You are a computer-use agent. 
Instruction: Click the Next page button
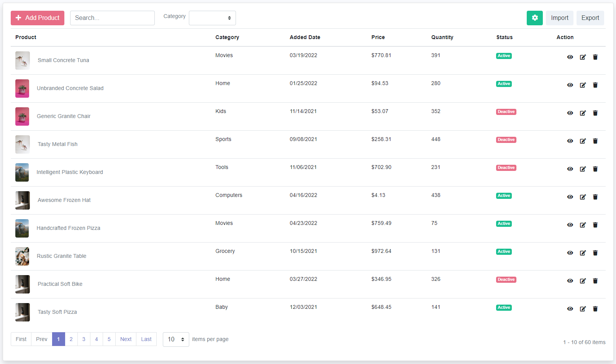pos(126,339)
